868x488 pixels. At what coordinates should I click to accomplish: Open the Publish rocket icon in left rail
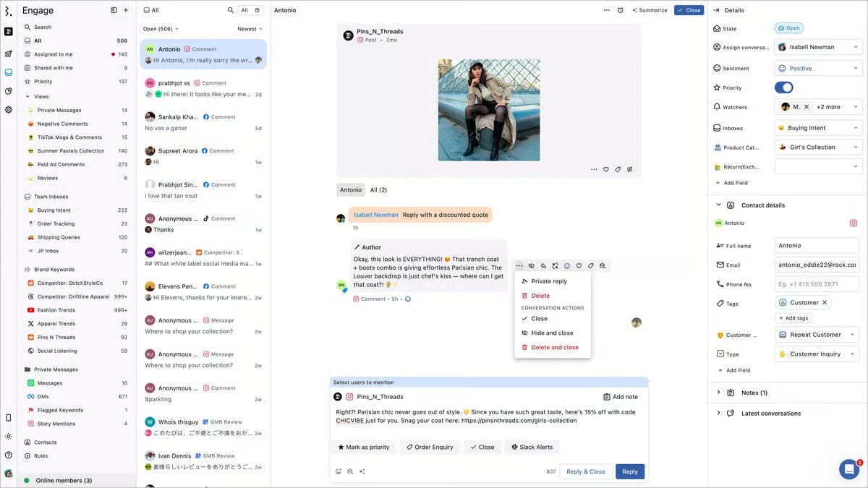[x=8, y=53]
